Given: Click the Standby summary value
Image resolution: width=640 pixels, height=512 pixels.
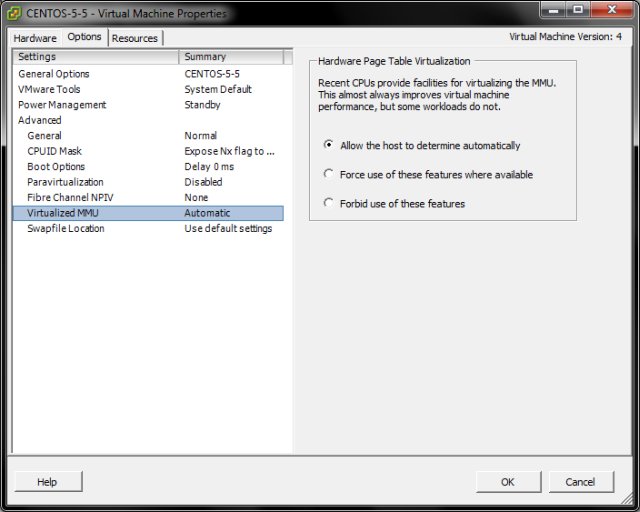Looking at the screenshot, I should tap(202, 105).
